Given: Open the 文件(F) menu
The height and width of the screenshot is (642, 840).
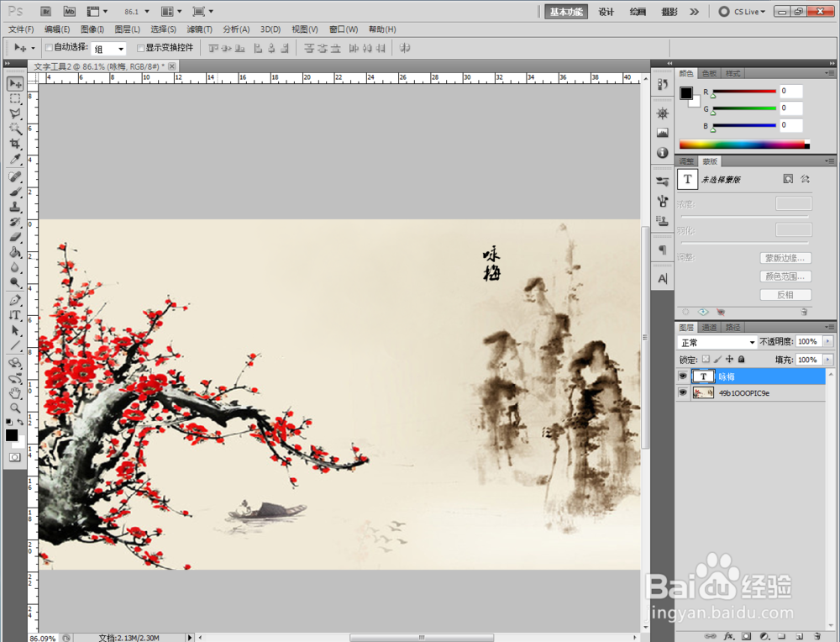Looking at the screenshot, I should [21, 29].
